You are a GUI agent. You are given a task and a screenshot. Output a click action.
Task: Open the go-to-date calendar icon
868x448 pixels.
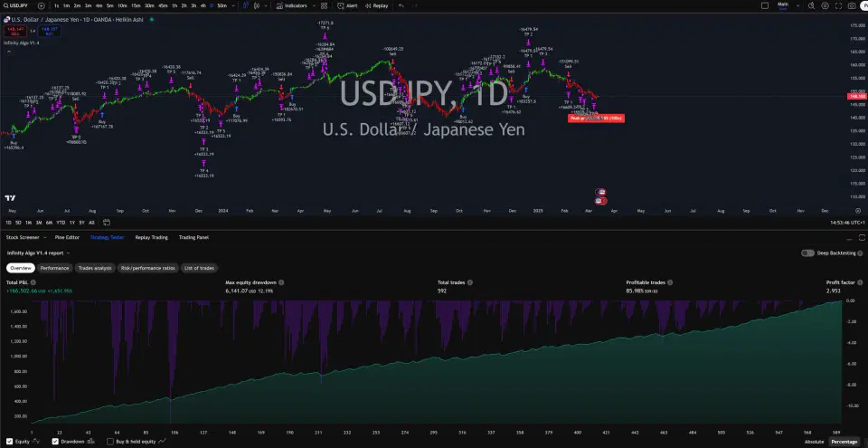(107, 223)
